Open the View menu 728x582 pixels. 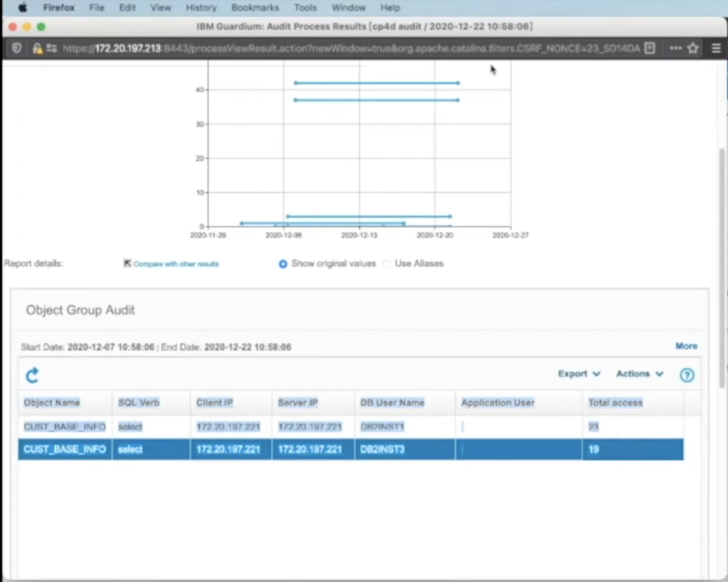tap(160, 8)
